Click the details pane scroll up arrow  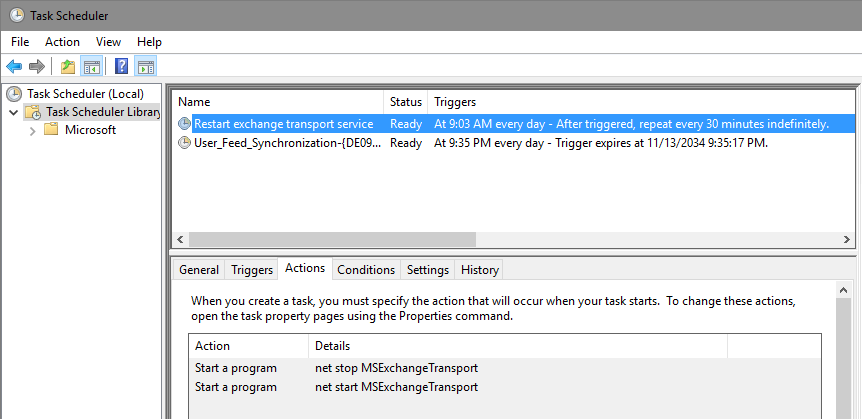pos(843,290)
